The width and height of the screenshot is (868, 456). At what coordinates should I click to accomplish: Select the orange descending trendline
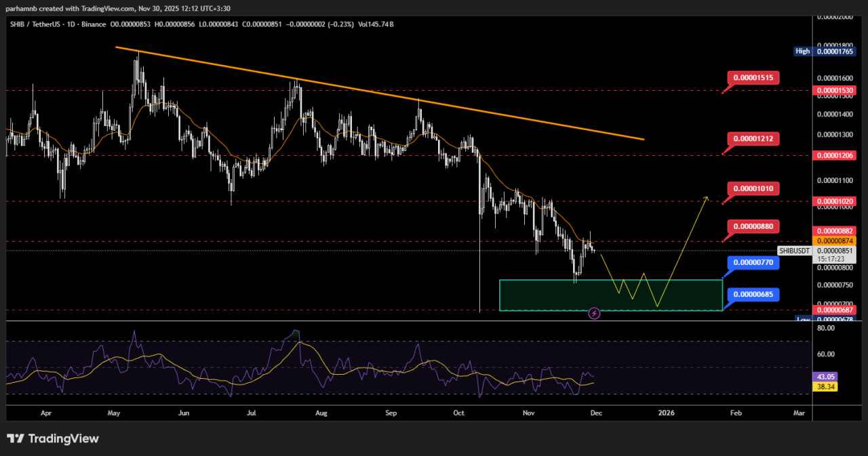click(380, 94)
